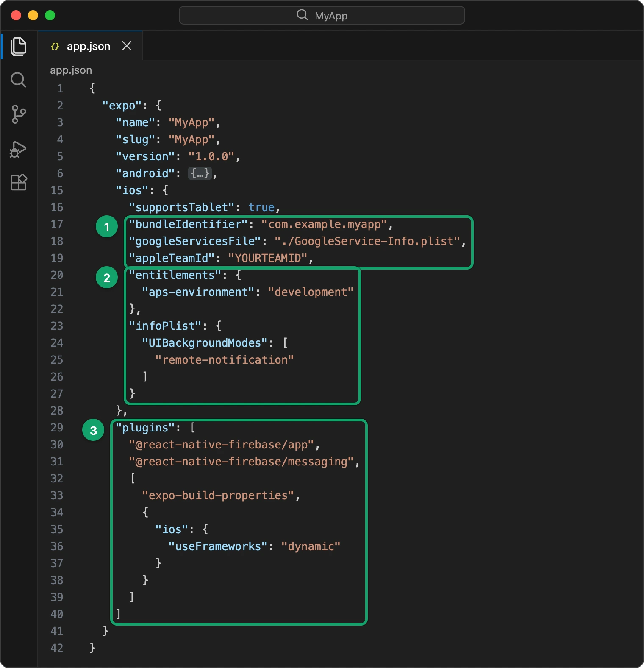
Task: Open the Explorer view in activity bar
Action: pos(19,46)
